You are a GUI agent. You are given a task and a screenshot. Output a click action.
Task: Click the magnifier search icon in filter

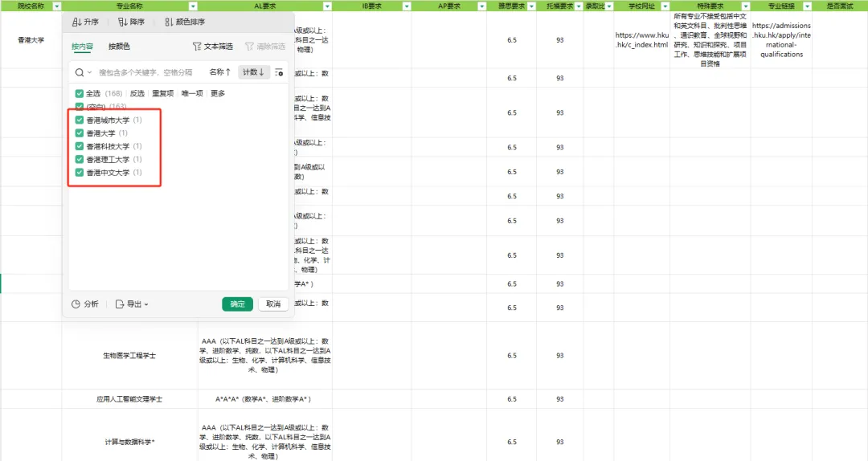point(80,72)
